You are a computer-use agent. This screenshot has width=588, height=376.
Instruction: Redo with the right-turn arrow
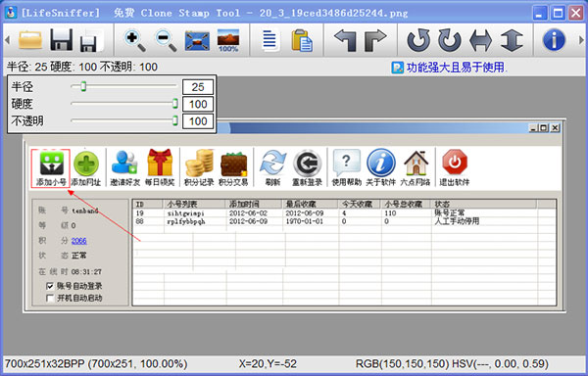[x=375, y=40]
